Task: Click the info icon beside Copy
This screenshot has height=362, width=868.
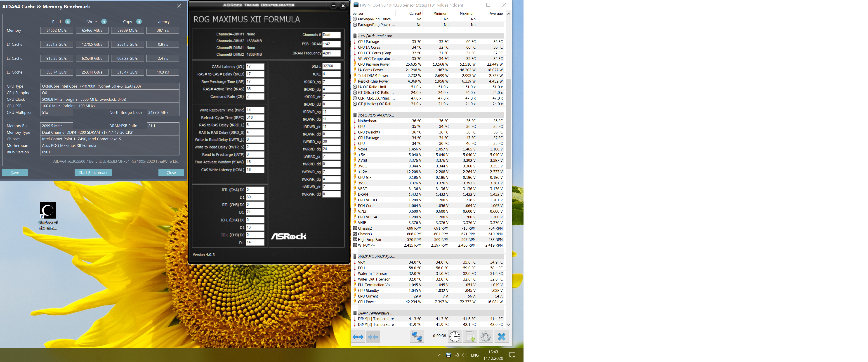Action: coord(139,21)
